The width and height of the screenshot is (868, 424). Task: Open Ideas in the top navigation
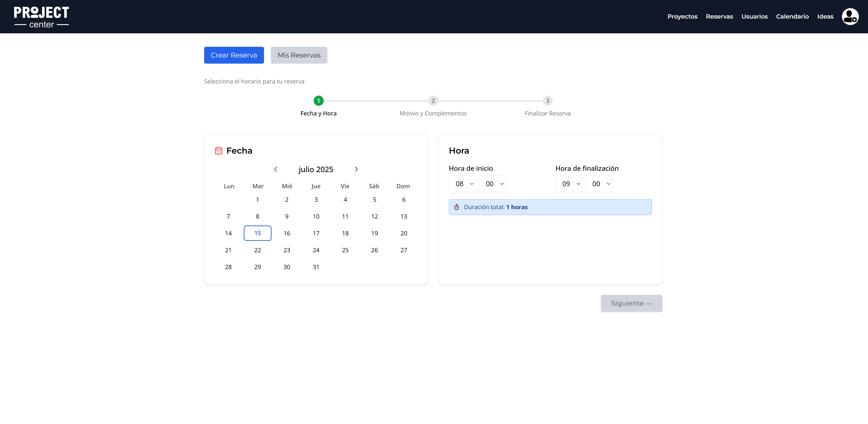point(825,16)
